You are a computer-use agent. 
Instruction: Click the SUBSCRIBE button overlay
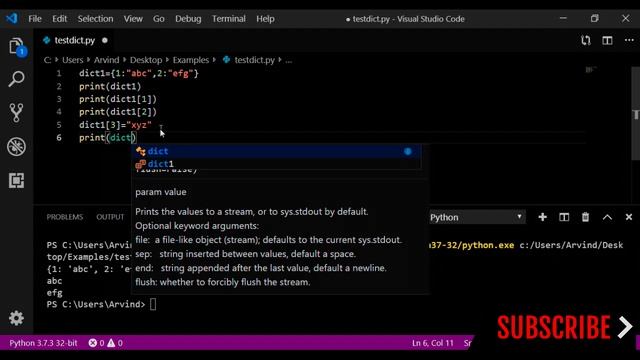coord(564,327)
